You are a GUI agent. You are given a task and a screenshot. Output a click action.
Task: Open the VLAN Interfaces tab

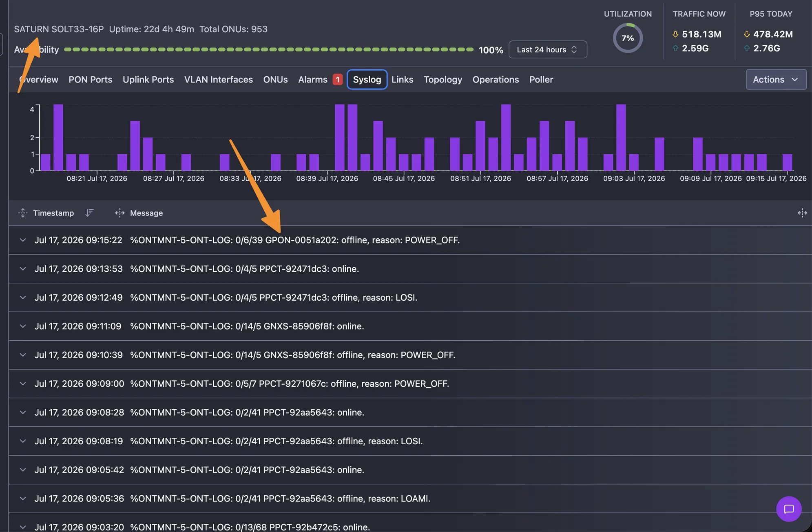[x=218, y=80]
